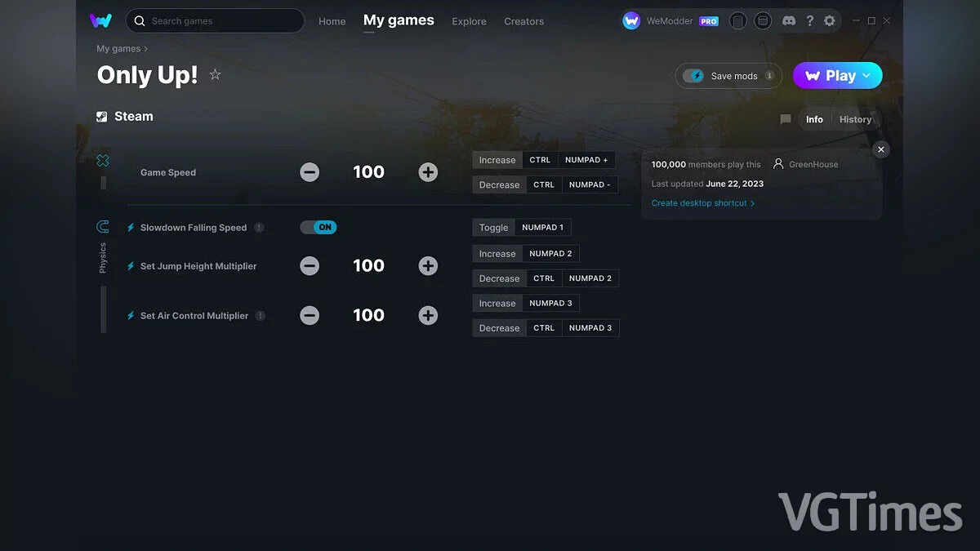The height and width of the screenshot is (551, 980).
Task: Click the WeModder profile avatar
Action: [631, 21]
